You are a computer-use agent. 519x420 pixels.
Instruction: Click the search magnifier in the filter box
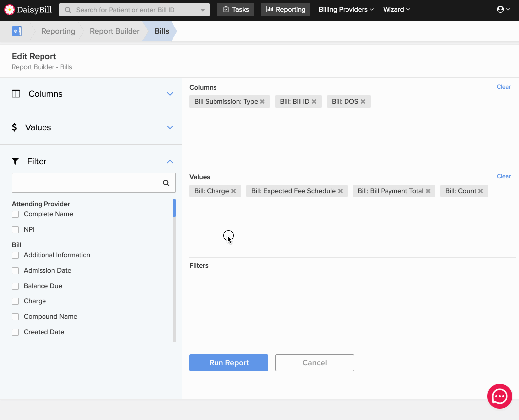pyautogui.click(x=166, y=183)
